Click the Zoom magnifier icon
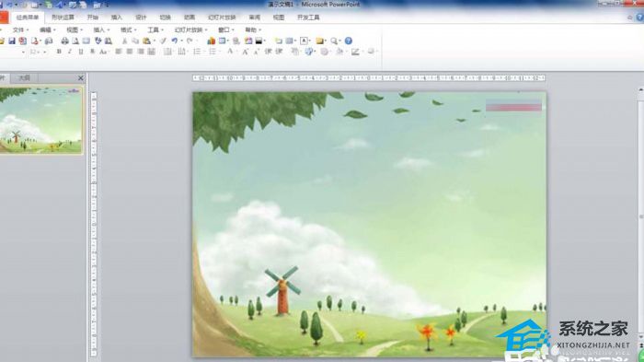Viewport: 644px width, 362px height. click(334, 41)
